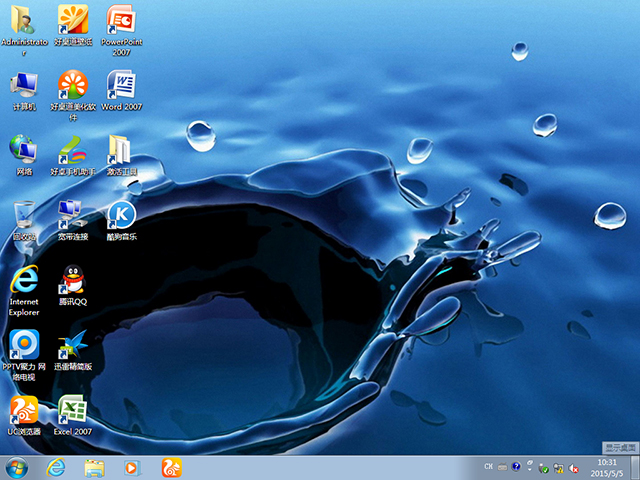Click the Recycle Bin (回收站) icon
This screenshot has height=480, width=640.
pos(24,215)
